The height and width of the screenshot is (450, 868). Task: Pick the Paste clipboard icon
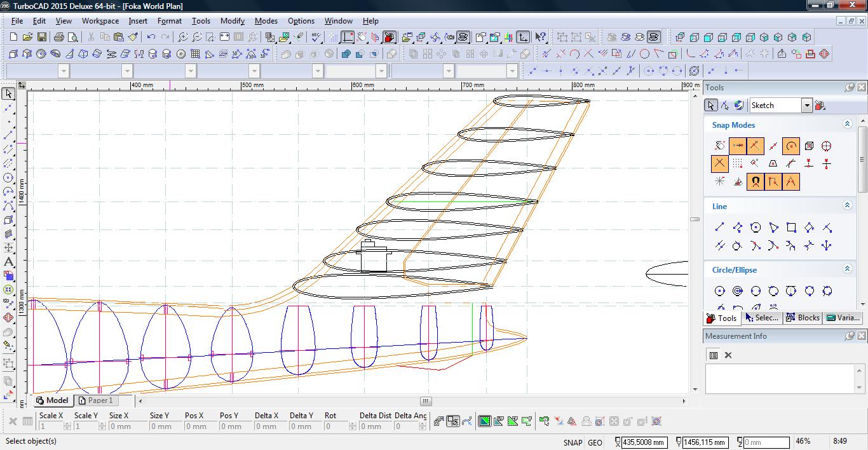118,37
